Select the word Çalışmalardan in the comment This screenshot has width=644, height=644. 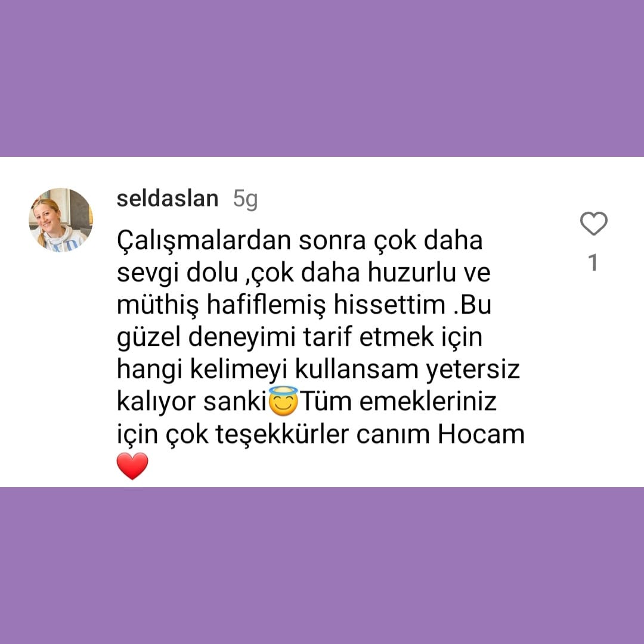[204, 241]
